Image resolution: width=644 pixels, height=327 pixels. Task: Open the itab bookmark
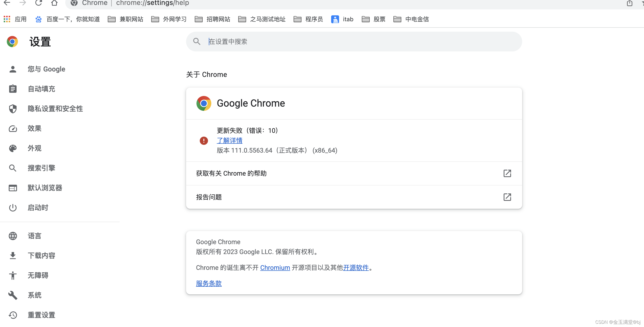tap(342, 19)
